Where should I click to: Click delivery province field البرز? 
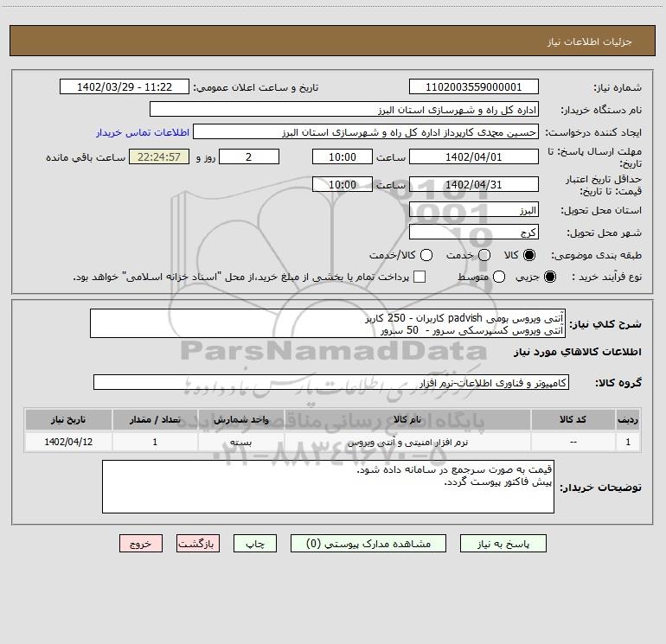tap(474, 210)
